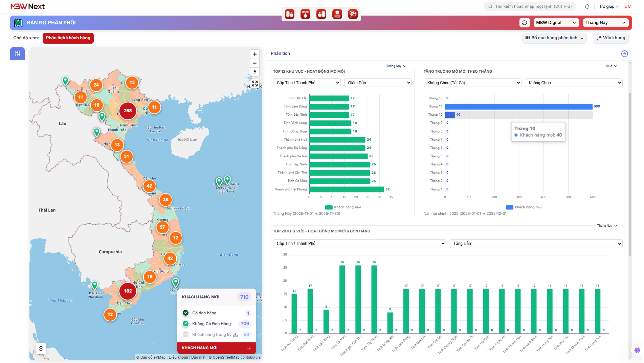Toggle the Có đơn hàng checkbox

tap(186, 313)
